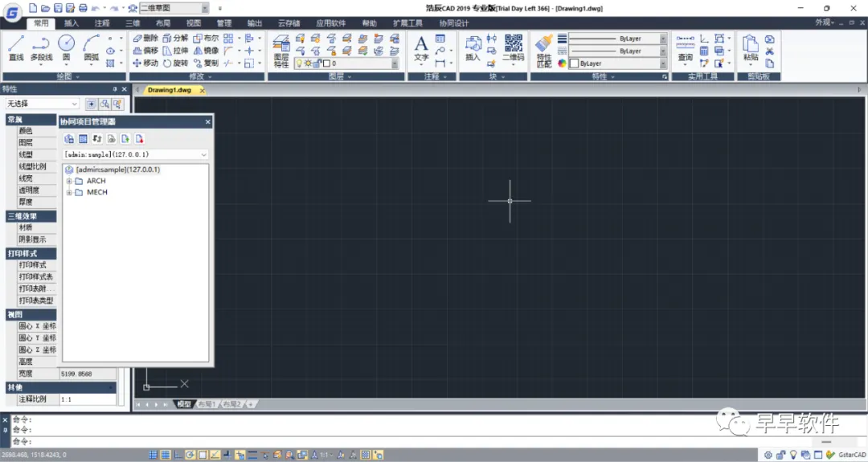Click the GstarCAD application logo button
Screen dimensions: 868x462
coord(13,12)
